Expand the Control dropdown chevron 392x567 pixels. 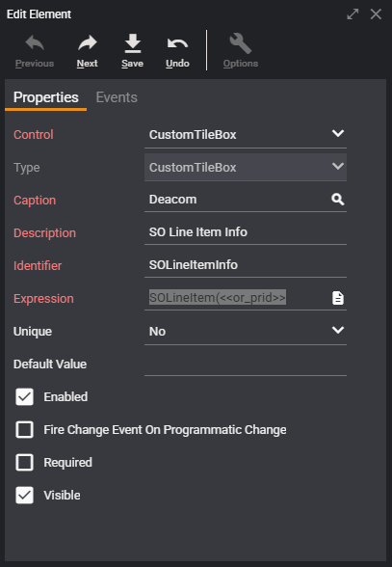pos(338,133)
